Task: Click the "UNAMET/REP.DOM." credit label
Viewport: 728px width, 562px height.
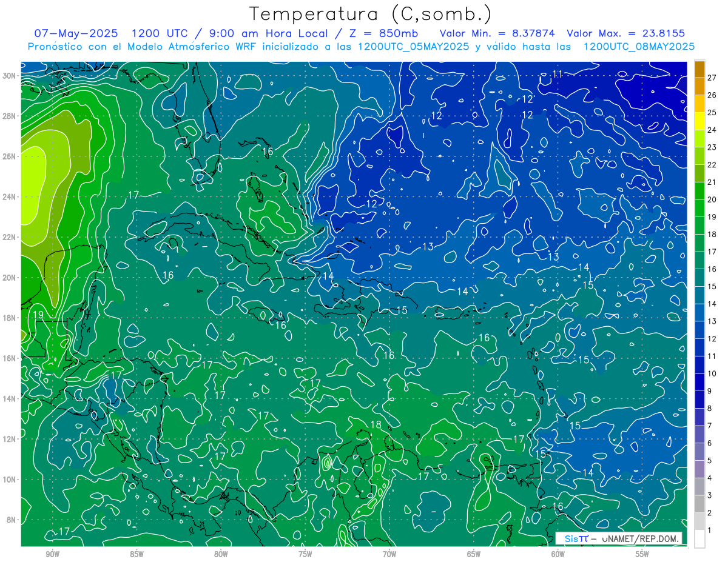Action: click(x=641, y=539)
